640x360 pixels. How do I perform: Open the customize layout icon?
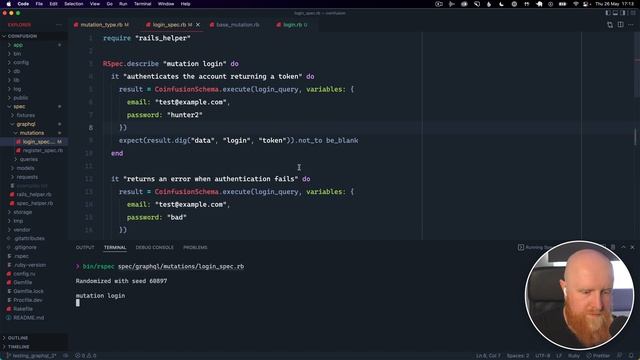click(x=632, y=13)
